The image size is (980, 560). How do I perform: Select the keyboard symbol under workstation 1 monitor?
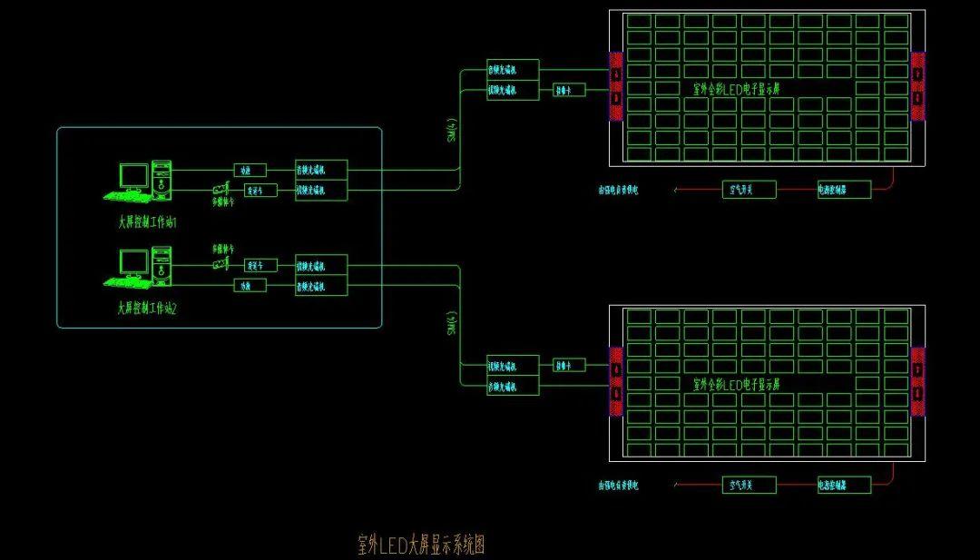(x=129, y=193)
